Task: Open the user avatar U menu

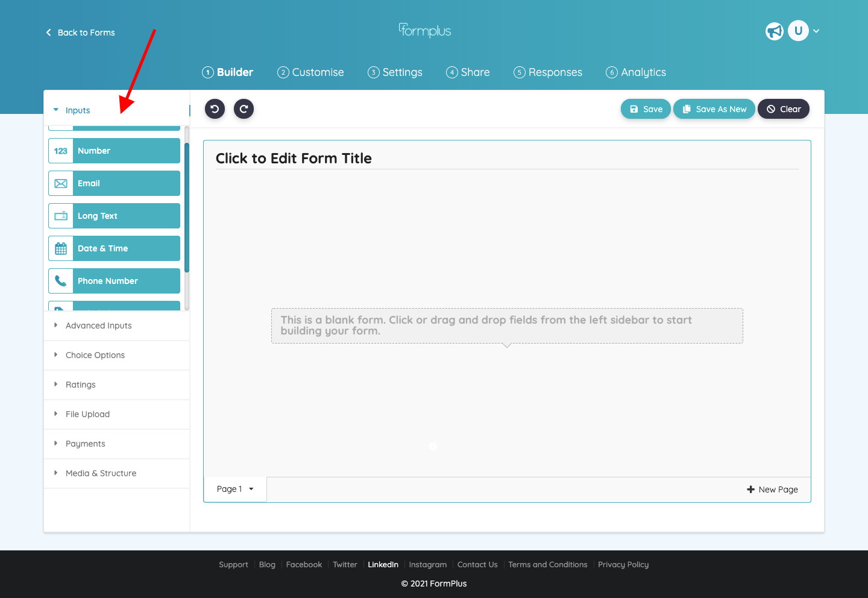Action: coord(798,31)
